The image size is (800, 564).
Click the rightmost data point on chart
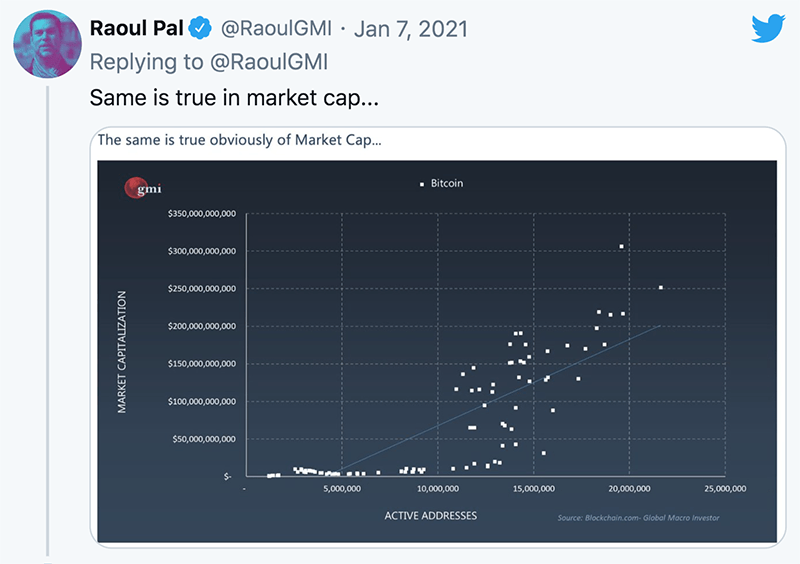tap(660, 288)
